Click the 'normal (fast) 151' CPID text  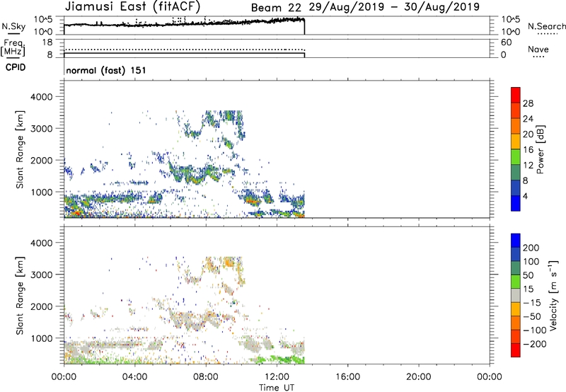(106, 70)
